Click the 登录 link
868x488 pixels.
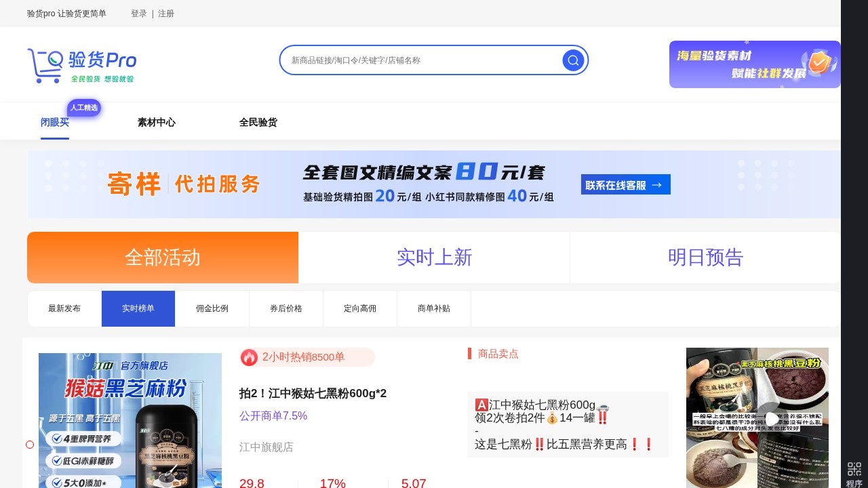tap(138, 14)
